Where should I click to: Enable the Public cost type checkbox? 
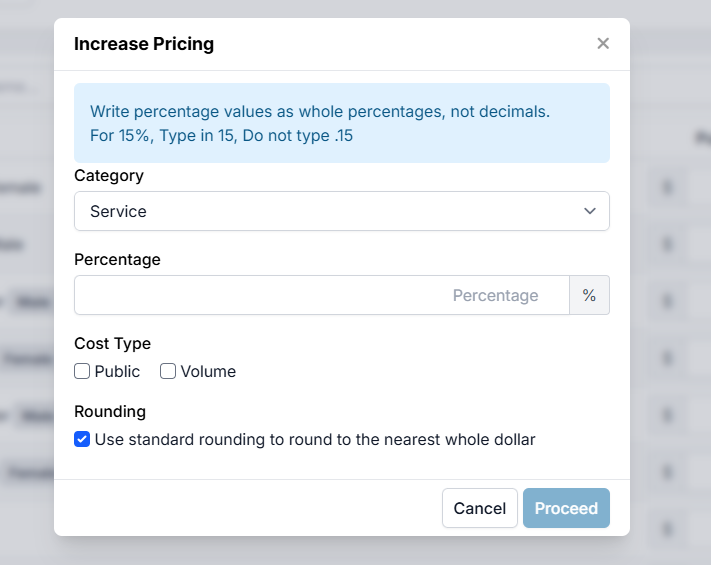pos(82,372)
